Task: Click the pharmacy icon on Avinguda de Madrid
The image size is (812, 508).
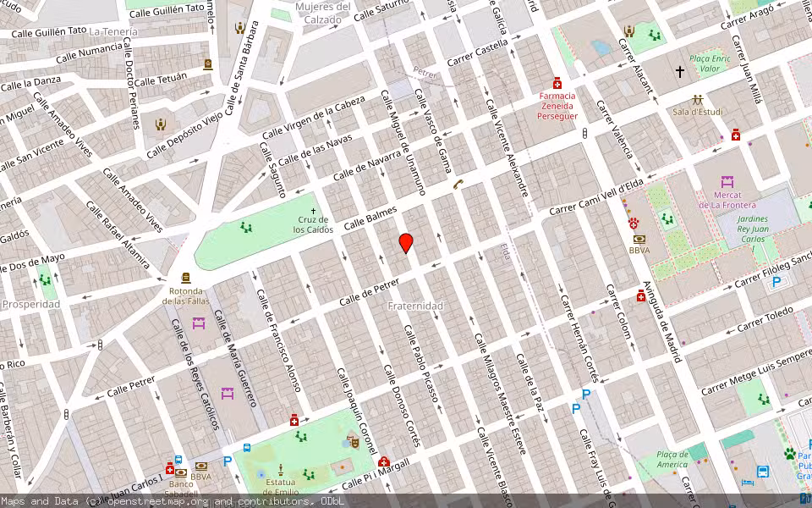Action: click(x=641, y=295)
